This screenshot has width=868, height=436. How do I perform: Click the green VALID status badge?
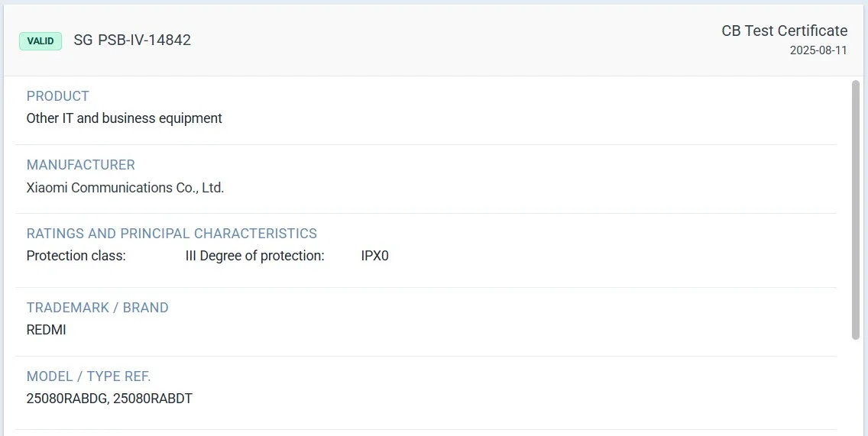coord(40,41)
